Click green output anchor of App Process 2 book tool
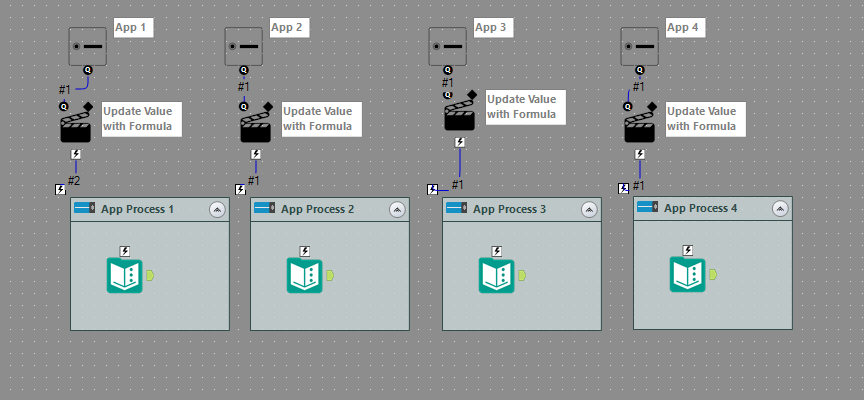This screenshot has width=864, height=400. pos(330,275)
